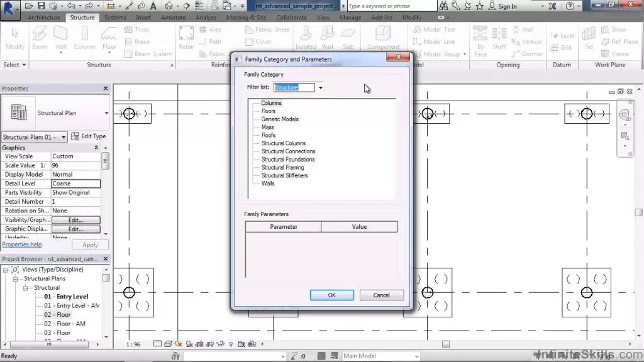This screenshot has height=362, width=644.
Task: Click the Modify arrow tool
Action: tap(15, 38)
